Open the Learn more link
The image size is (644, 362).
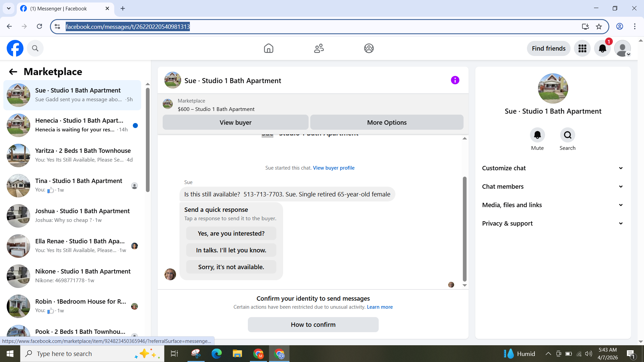coord(380,307)
